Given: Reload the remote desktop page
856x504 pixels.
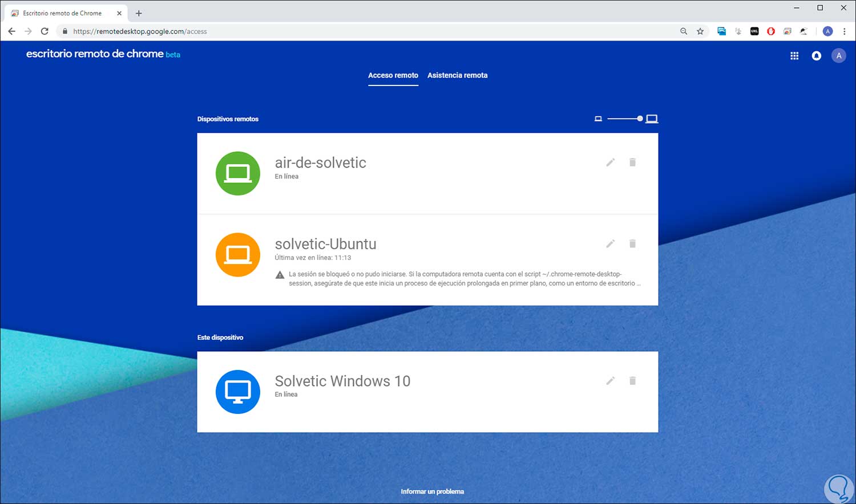Looking at the screenshot, I should [45, 31].
